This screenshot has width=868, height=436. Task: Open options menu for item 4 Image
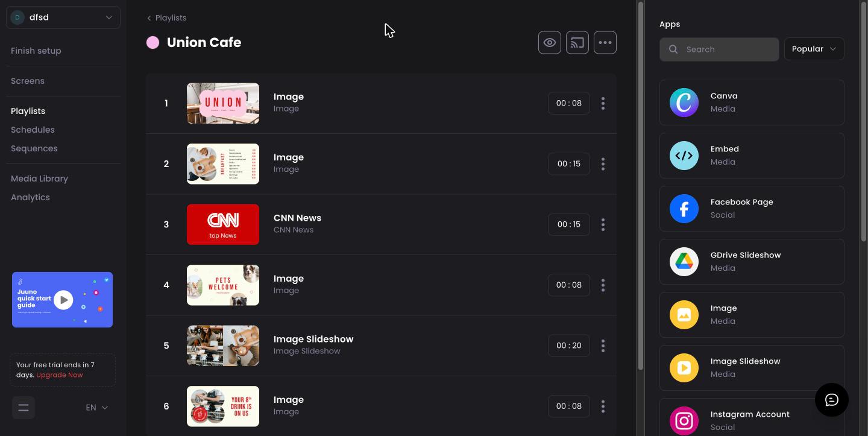603,285
